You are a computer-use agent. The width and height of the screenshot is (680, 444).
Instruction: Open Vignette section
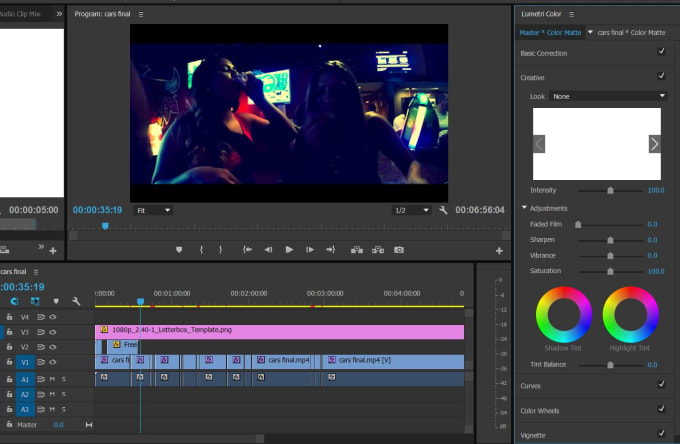click(x=533, y=435)
